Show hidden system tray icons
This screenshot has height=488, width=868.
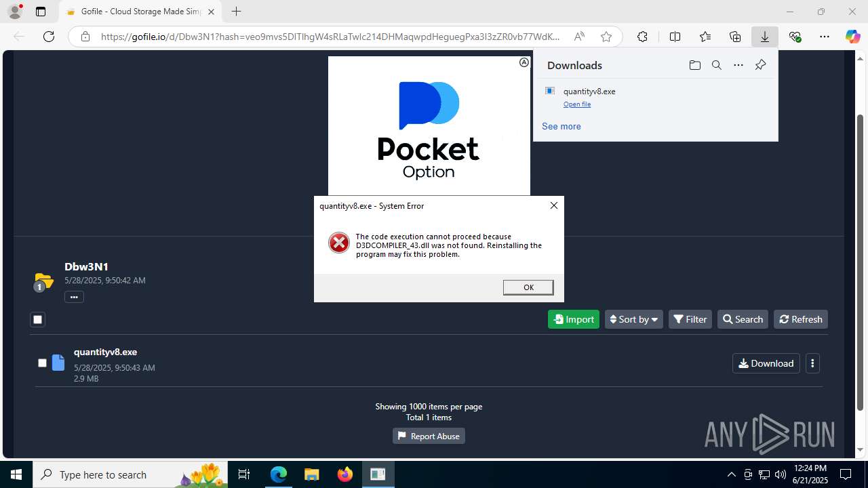pos(731,474)
